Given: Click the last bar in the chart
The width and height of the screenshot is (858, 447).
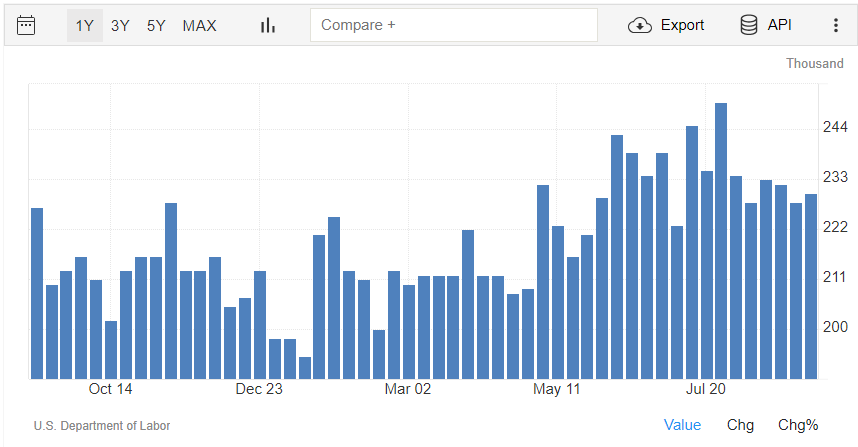Looking at the screenshot, I should 811,286.
